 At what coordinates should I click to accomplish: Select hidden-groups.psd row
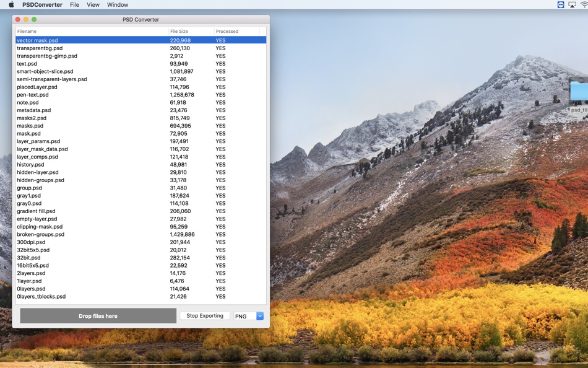(x=141, y=180)
